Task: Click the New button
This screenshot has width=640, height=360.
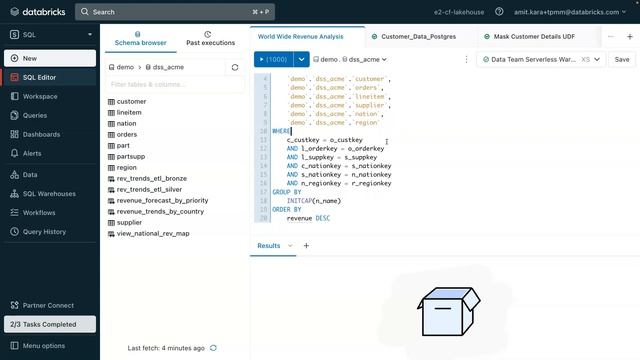Action: click(x=50, y=58)
